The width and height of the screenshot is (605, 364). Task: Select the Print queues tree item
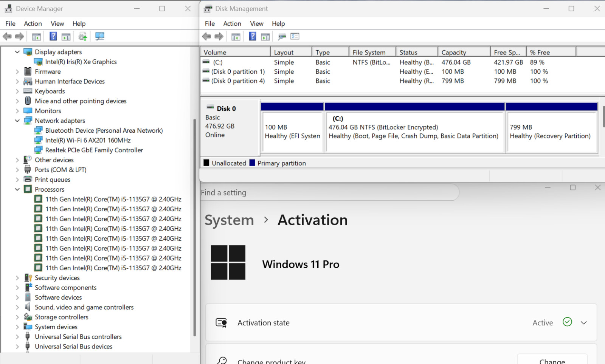(53, 180)
